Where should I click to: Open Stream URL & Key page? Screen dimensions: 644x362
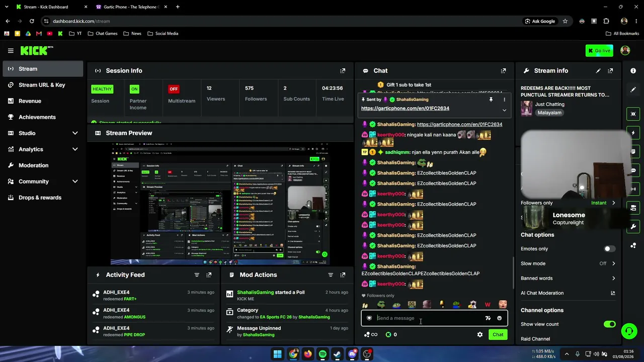43,85
